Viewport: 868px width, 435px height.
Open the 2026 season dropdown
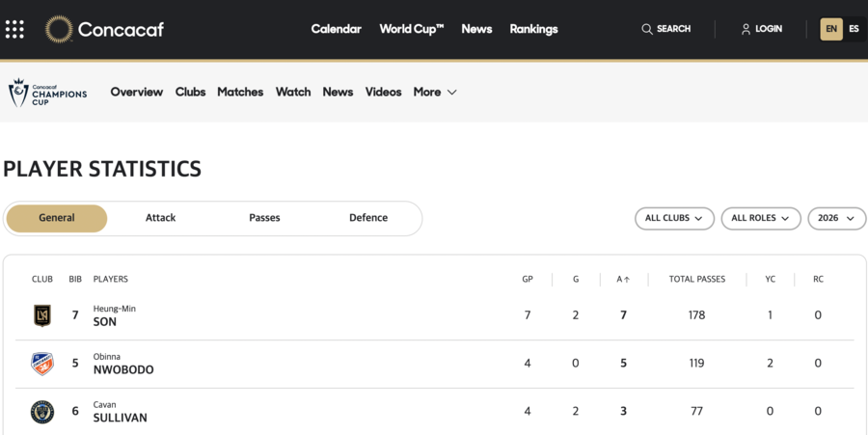point(836,218)
